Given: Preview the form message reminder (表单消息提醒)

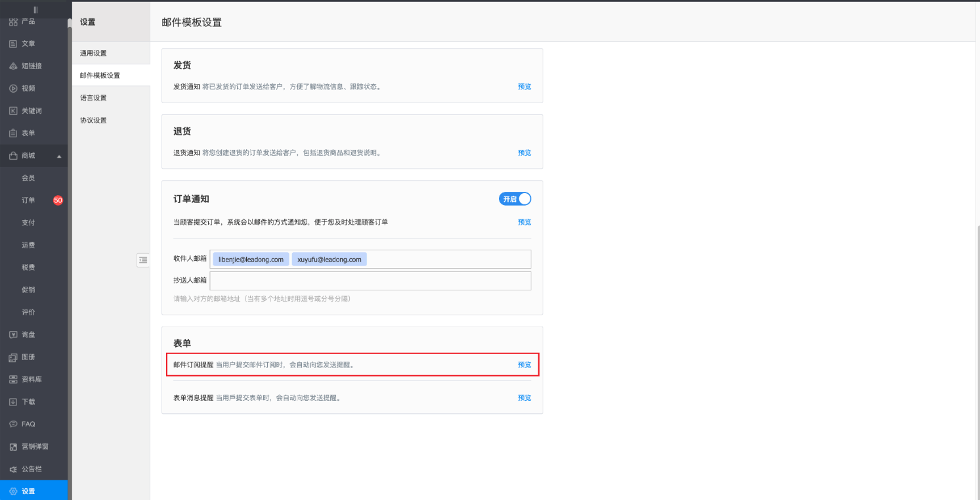Looking at the screenshot, I should (524, 398).
